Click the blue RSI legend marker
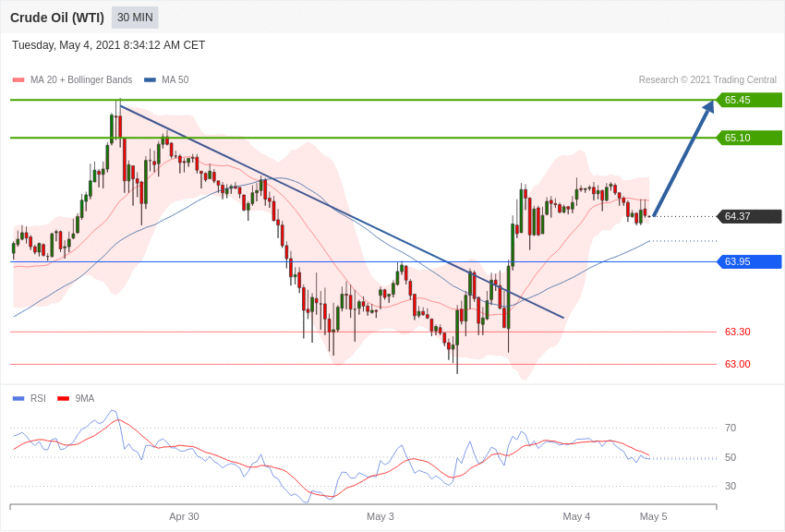The height and width of the screenshot is (532, 785). (18, 399)
